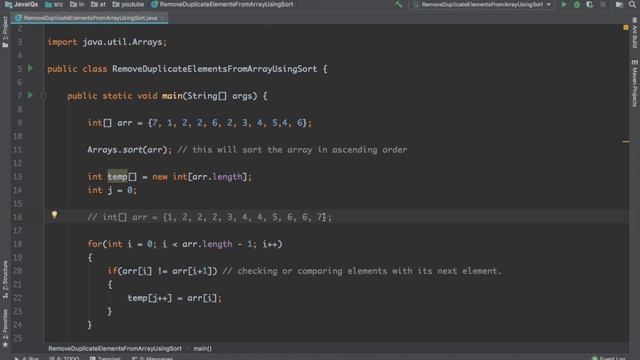
Task: Run the program with the green play button
Action: (564, 4)
